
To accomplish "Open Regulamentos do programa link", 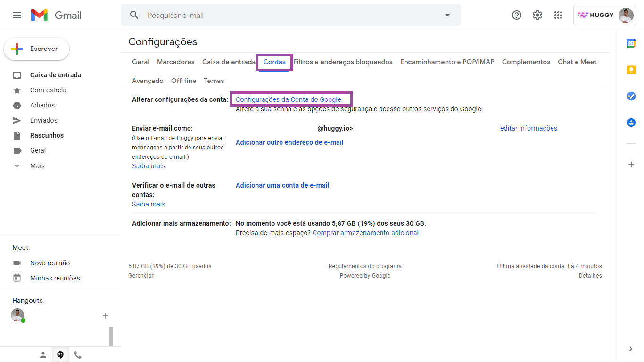I will point(365,266).
